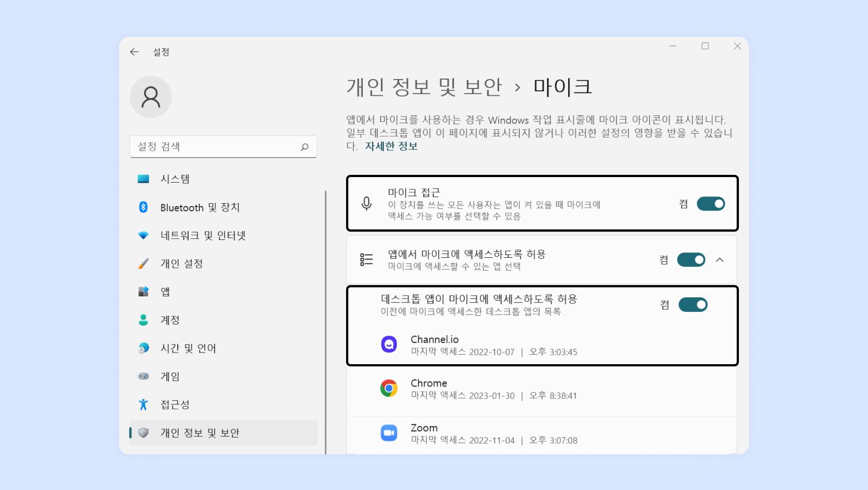This screenshot has height=490, width=868.
Task: Click 마이크에 액세스할 수 있는 앱 선택 text
Action: pos(454,267)
